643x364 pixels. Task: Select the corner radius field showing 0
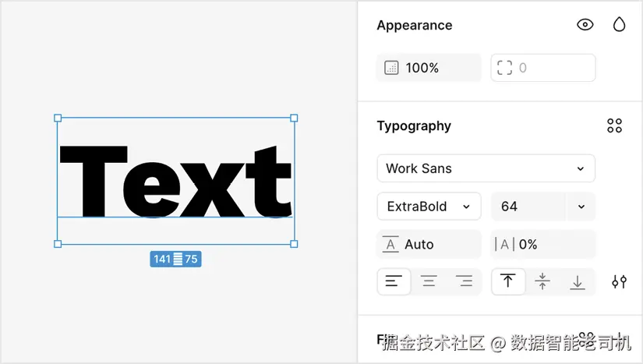[543, 68]
